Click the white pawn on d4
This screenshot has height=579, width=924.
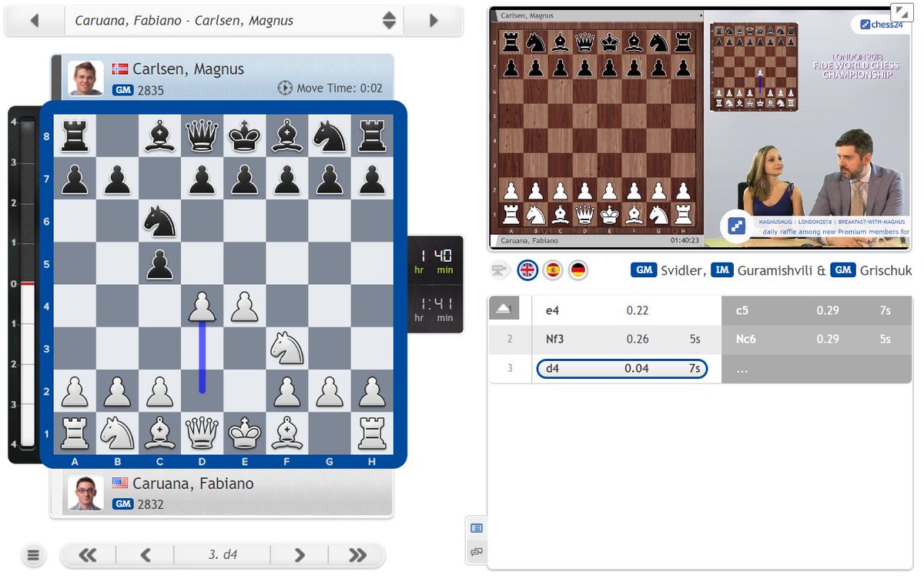(203, 306)
